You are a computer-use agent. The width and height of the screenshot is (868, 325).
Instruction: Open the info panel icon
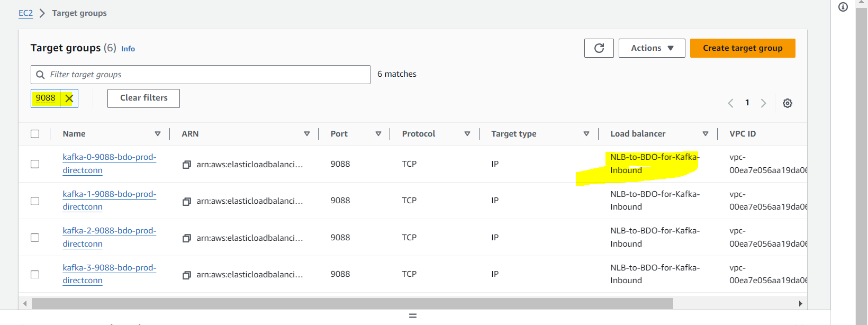[843, 7]
